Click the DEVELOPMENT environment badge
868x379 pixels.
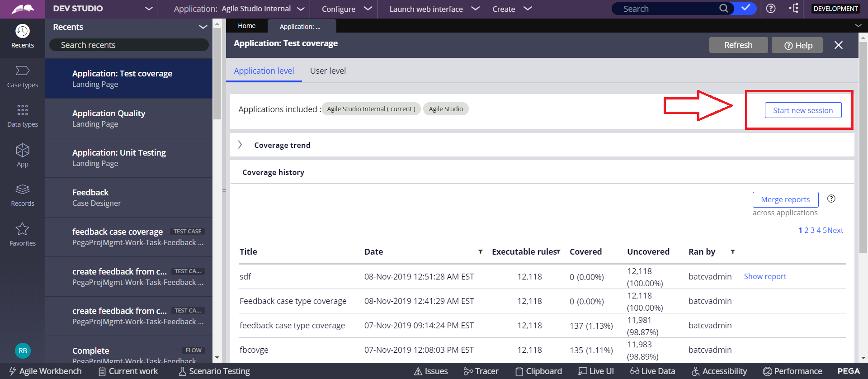pyautogui.click(x=835, y=9)
